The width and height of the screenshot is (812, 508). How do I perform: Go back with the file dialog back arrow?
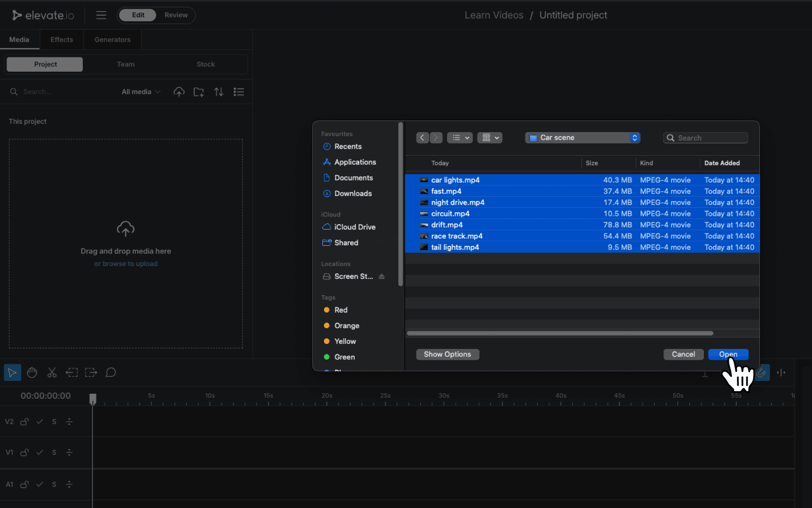422,138
